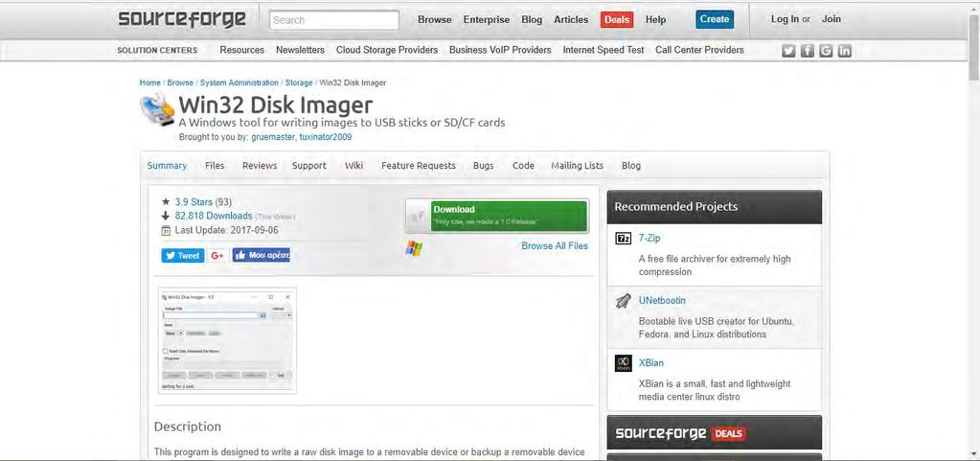Open the 82,818 Downloads link

click(214, 216)
